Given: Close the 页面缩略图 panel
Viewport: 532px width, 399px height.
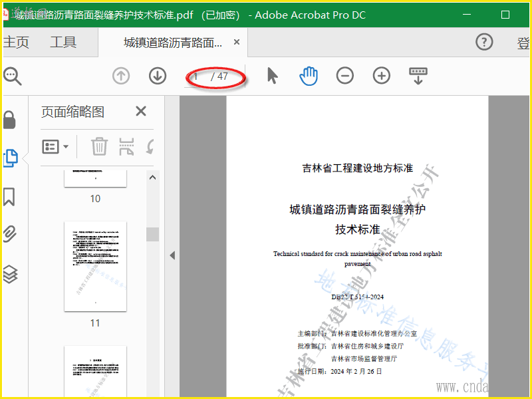Looking at the screenshot, I should click(x=141, y=111).
